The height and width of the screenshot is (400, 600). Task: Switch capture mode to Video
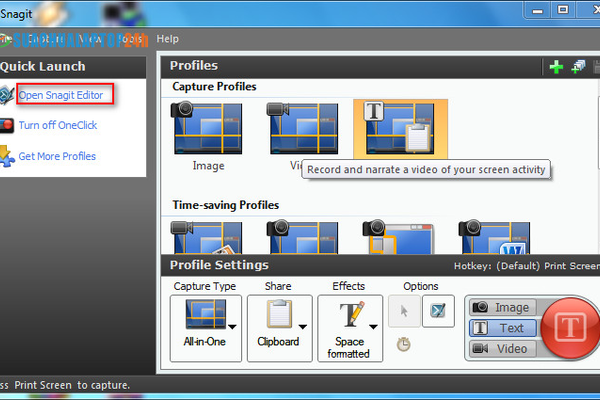[502, 349]
